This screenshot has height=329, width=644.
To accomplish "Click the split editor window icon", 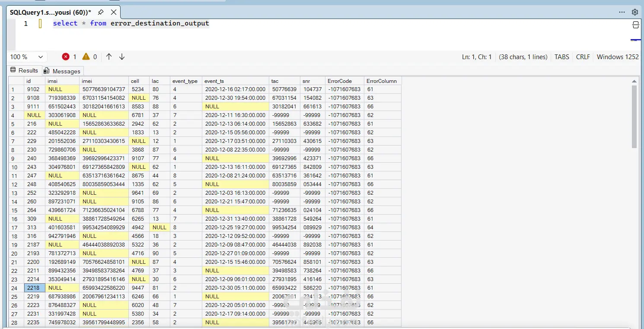I will coord(635,25).
